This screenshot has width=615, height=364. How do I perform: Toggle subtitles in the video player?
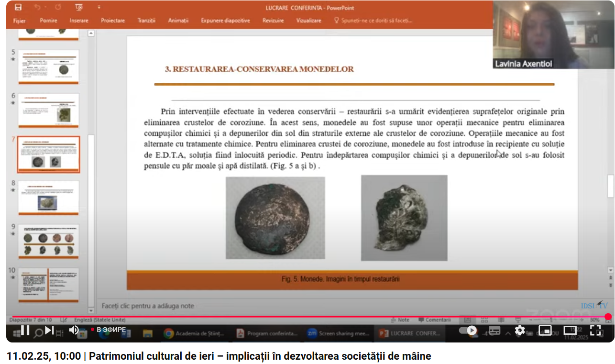pyautogui.click(x=494, y=330)
